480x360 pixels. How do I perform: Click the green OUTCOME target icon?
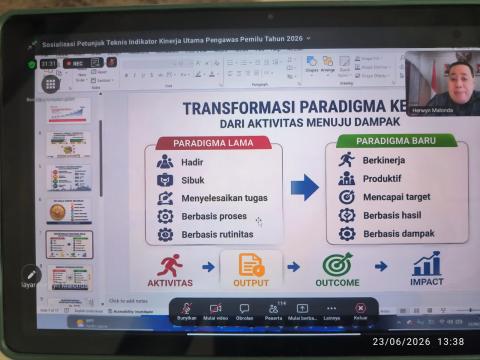coord(337,264)
